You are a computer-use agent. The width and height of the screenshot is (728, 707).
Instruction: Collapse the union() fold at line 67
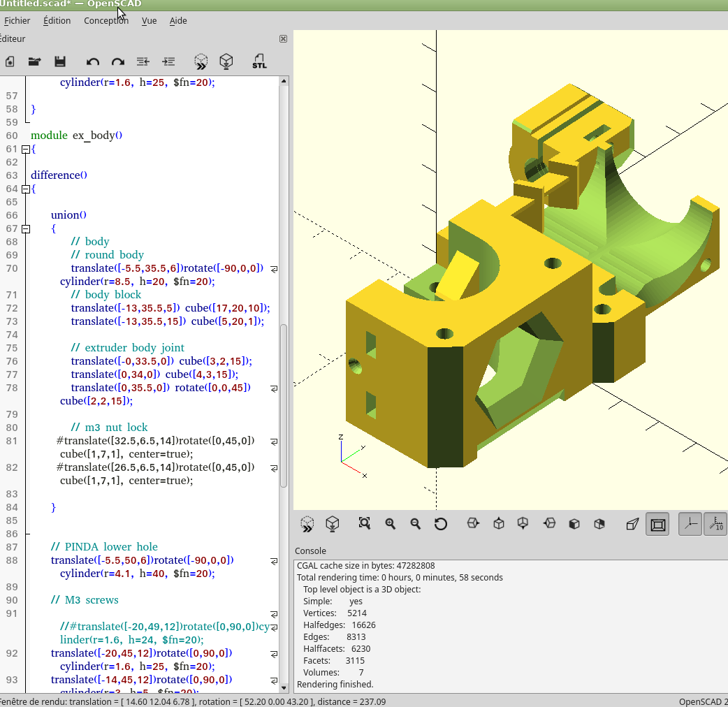(26, 228)
